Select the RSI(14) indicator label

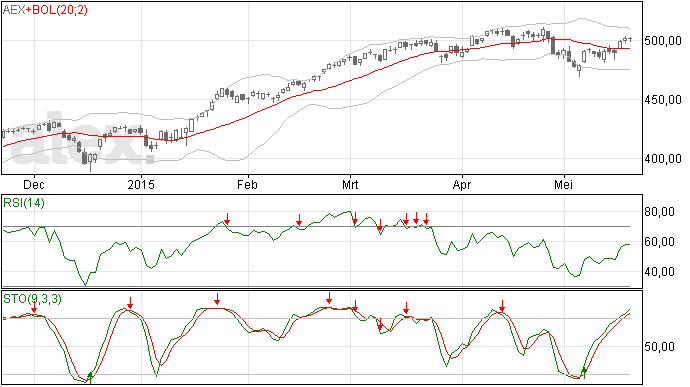(x=24, y=203)
